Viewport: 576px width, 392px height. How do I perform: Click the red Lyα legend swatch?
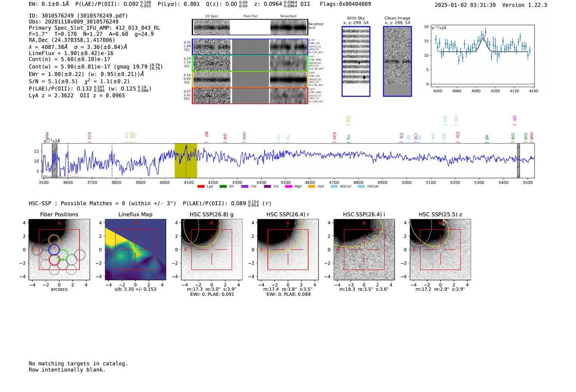(201, 186)
